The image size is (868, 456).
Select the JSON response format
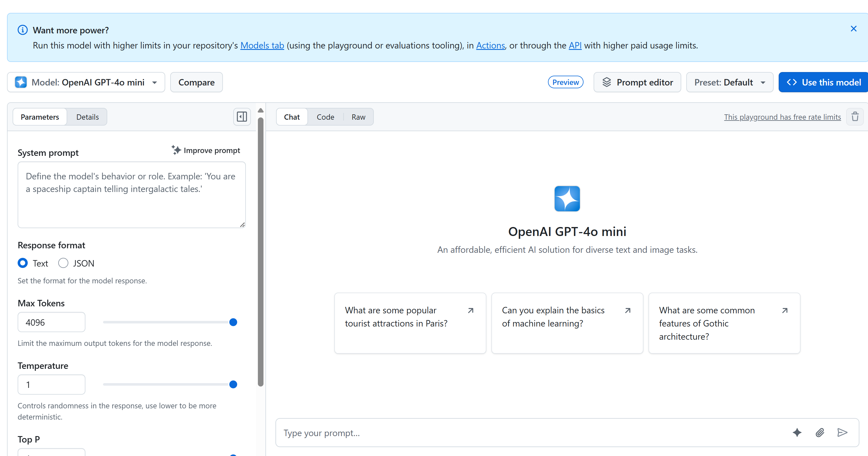pyautogui.click(x=63, y=263)
